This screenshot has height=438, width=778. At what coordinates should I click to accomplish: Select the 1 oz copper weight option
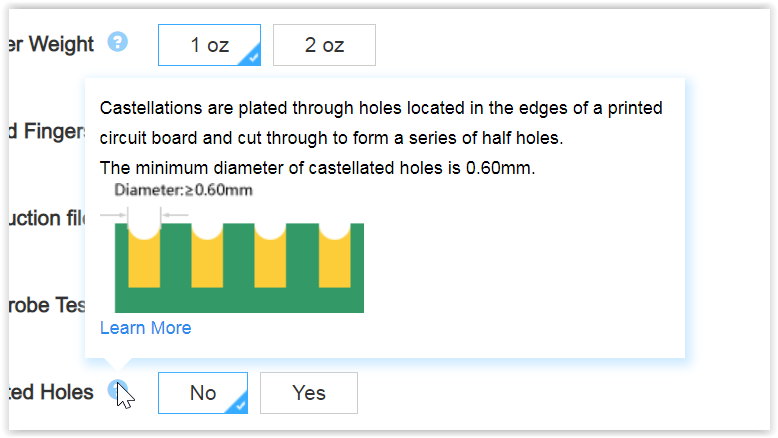pyautogui.click(x=209, y=45)
